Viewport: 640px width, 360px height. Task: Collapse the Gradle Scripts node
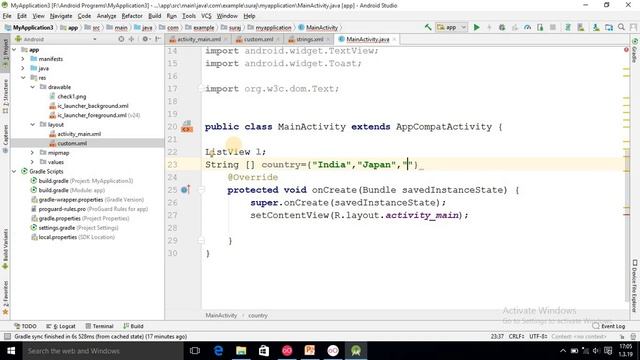pyautogui.click(x=14, y=171)
